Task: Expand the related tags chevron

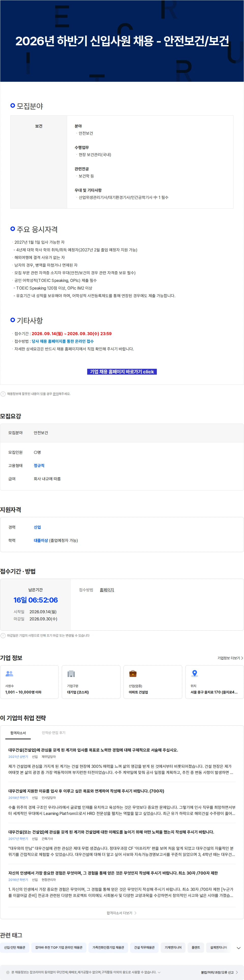Action: pyautogui.click(x=238, y=948)
